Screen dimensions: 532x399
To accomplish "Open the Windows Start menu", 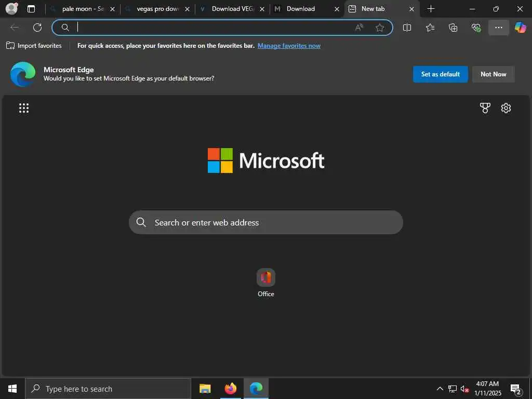I will 12,389.
